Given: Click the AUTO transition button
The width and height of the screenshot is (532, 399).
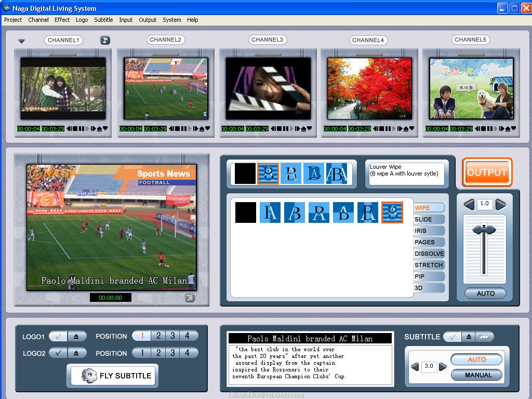Looking at the screenshot, I should click(x=486, y=293).
